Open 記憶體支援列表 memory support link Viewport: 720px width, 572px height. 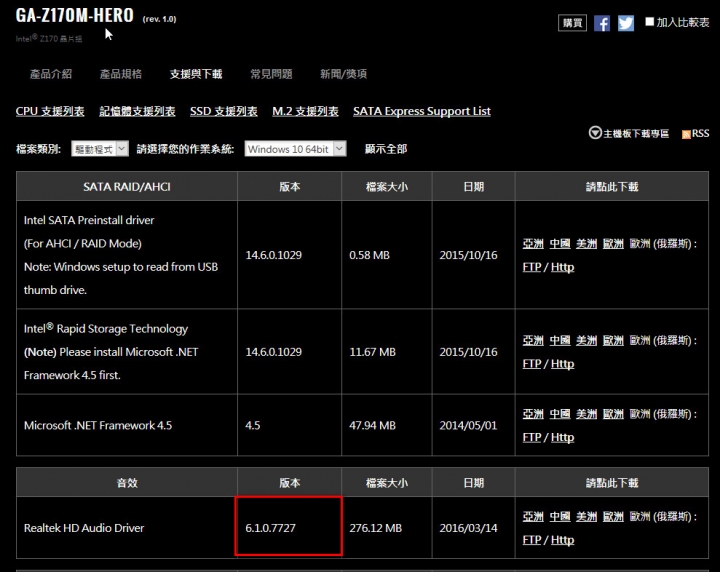coord(137,112)
